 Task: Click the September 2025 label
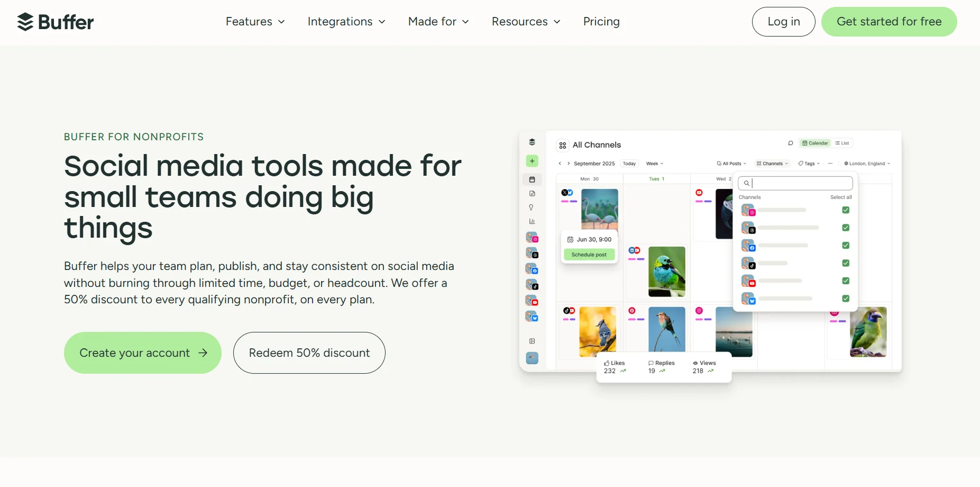(x=594, y=164)
